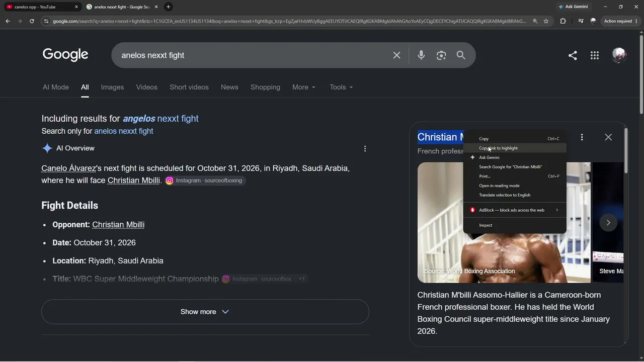Open the Extensions puzzle icon
The image size is (644, 362).
[x=563, y=21]
